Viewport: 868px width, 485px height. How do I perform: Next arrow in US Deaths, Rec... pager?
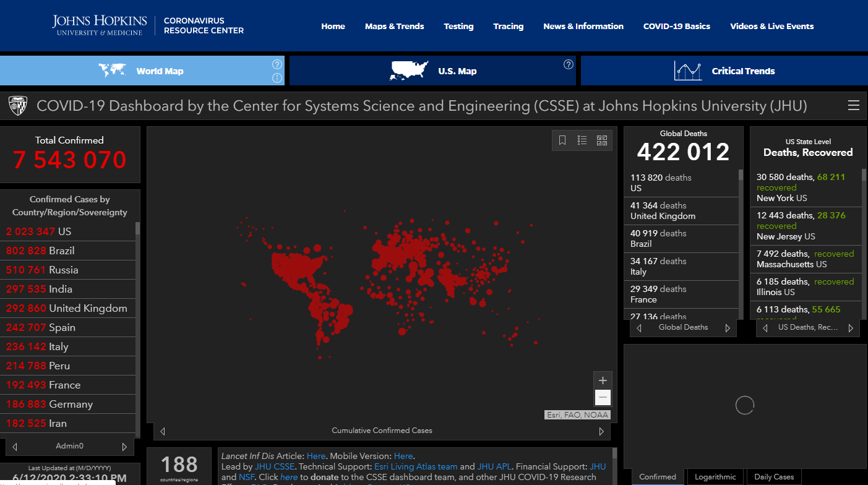(851, 328)
